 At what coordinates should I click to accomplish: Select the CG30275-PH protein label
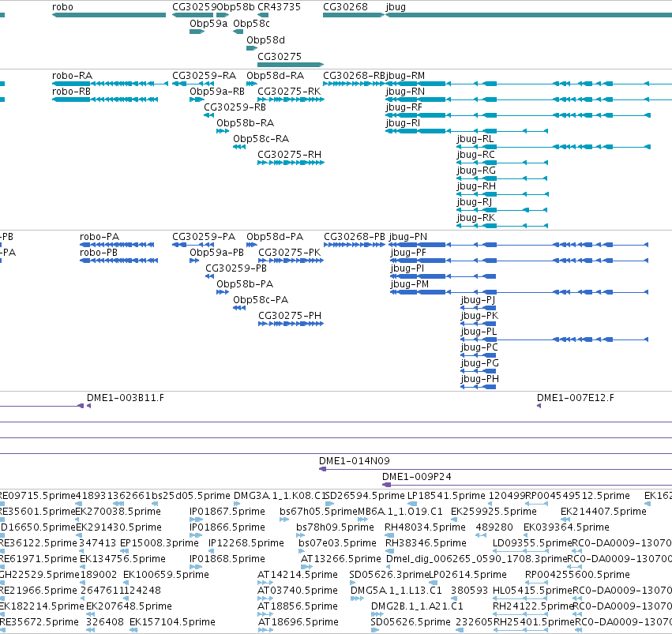[290, 316]
